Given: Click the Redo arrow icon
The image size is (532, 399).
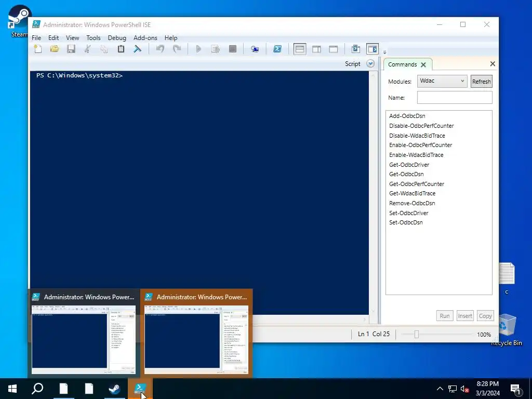Looking at the screenshot, I should pyautogui.click(x=177, y=49).
